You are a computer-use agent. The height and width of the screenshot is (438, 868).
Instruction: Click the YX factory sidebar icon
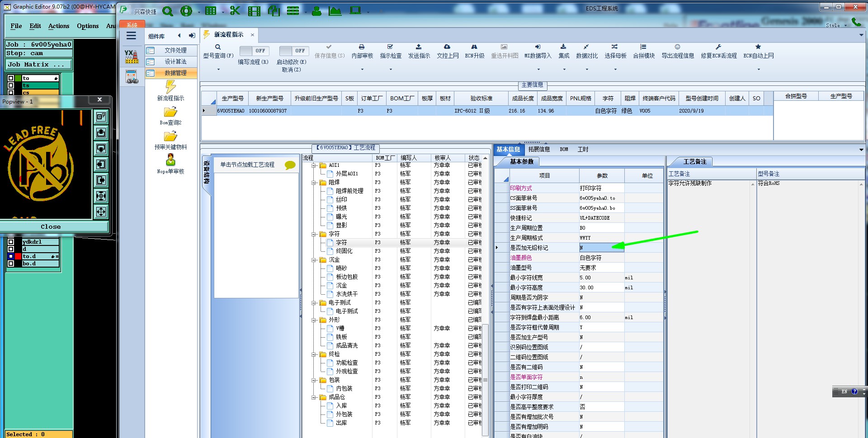[x=132, y=57]
